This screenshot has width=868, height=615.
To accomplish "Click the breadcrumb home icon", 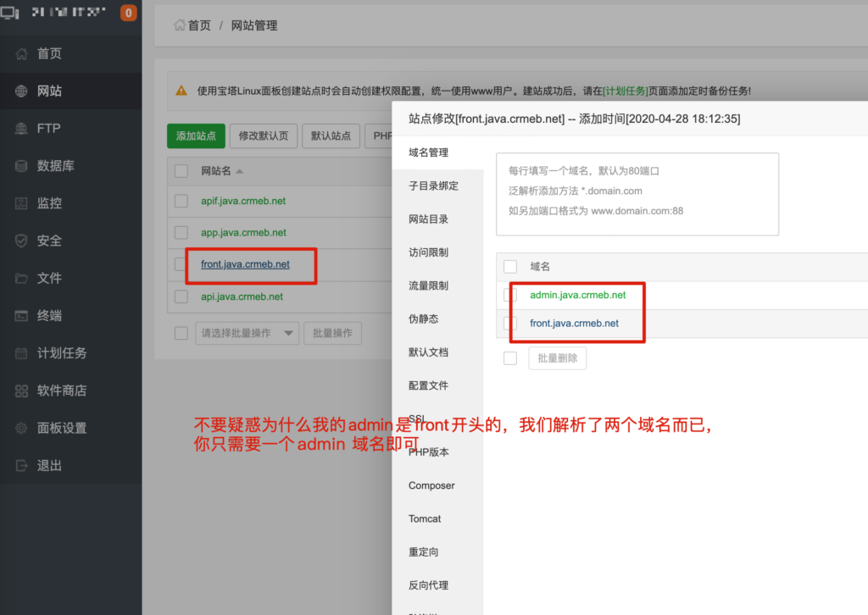I will (180, 25).
